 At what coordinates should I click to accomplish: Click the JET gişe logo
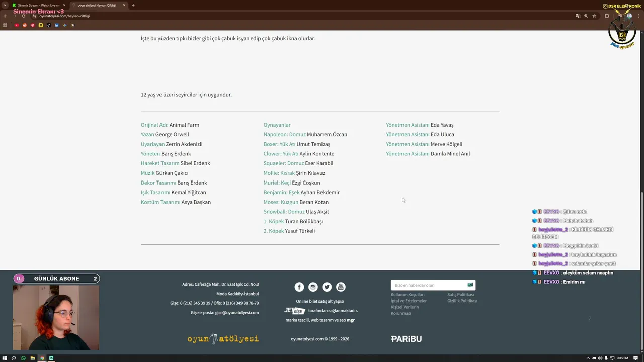[295, 311]
